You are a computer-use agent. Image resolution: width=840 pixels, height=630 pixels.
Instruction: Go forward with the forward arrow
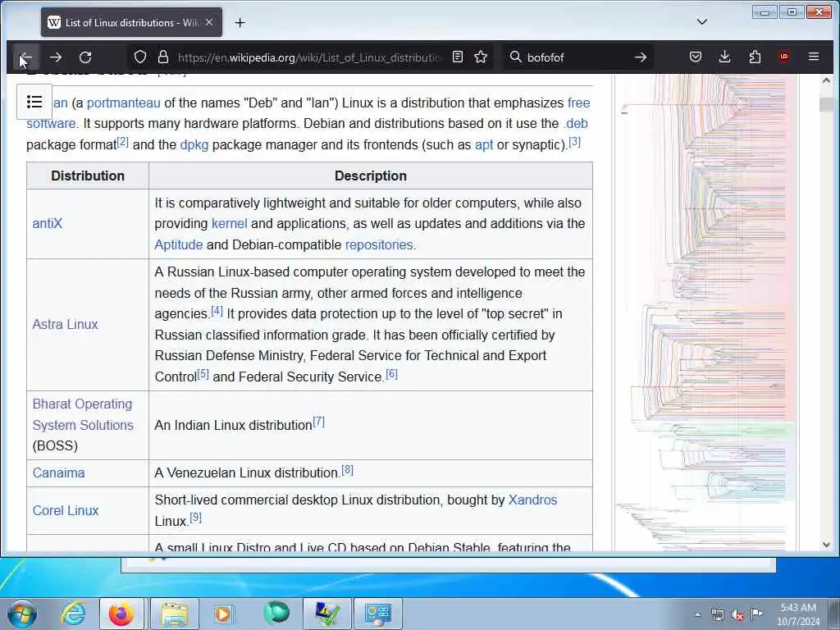[55, 57]
